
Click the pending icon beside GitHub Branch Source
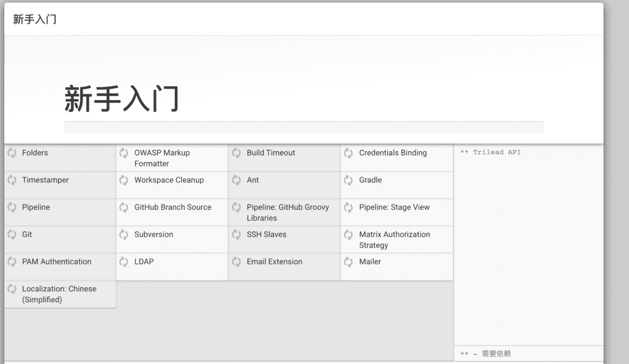click(124, 207)
